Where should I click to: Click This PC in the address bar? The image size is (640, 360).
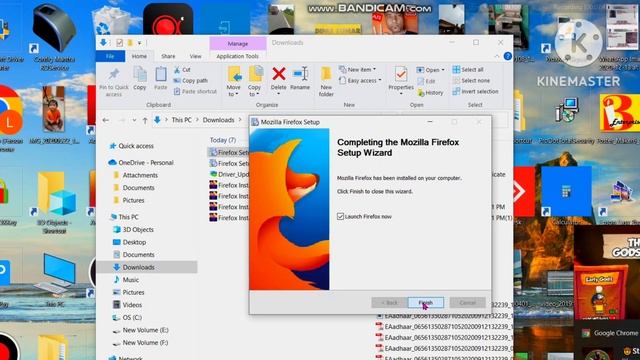[x=181, y=120]
